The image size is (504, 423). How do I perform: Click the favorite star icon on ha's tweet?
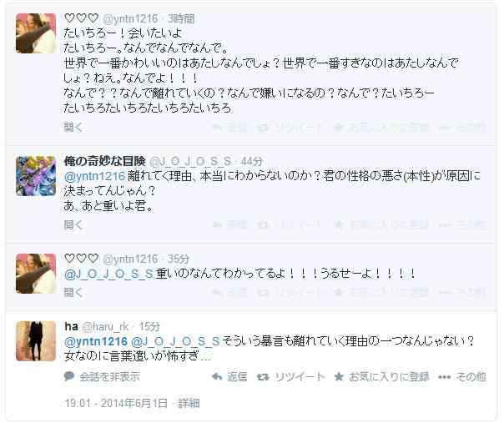[x=339, y=376]
